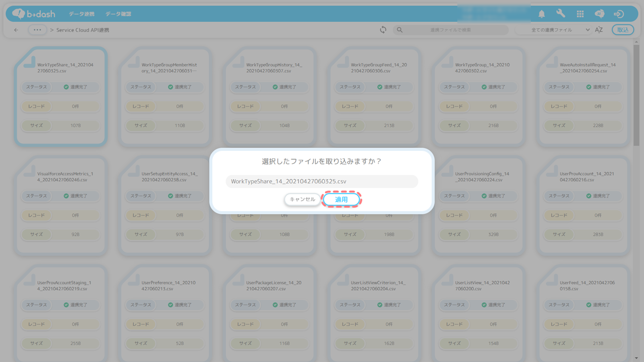Click the file icon of UserFeed_14 card
644x362 pixels.
(x=552, y=280)
